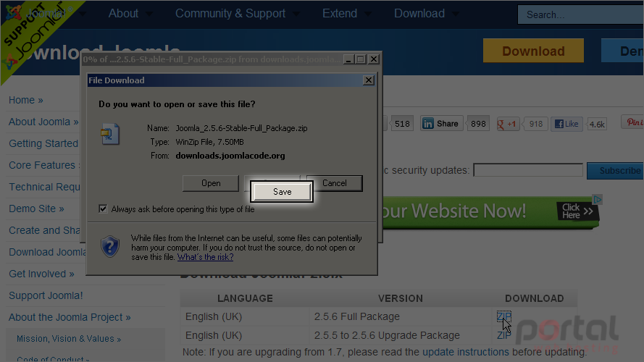Screen dimensions: 644x362
Task: Open Download Joomla sidebar link
Action: coord(47,252)
